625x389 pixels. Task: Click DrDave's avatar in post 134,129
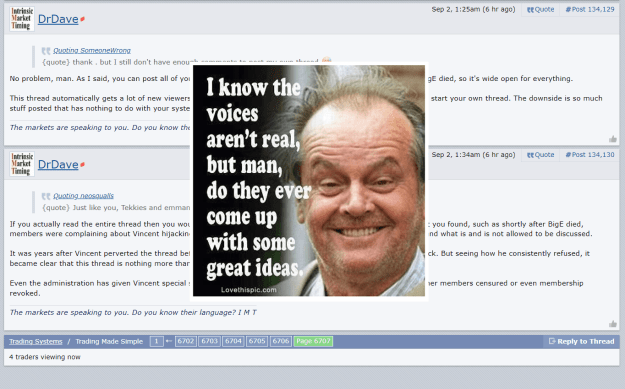[22, 19]
